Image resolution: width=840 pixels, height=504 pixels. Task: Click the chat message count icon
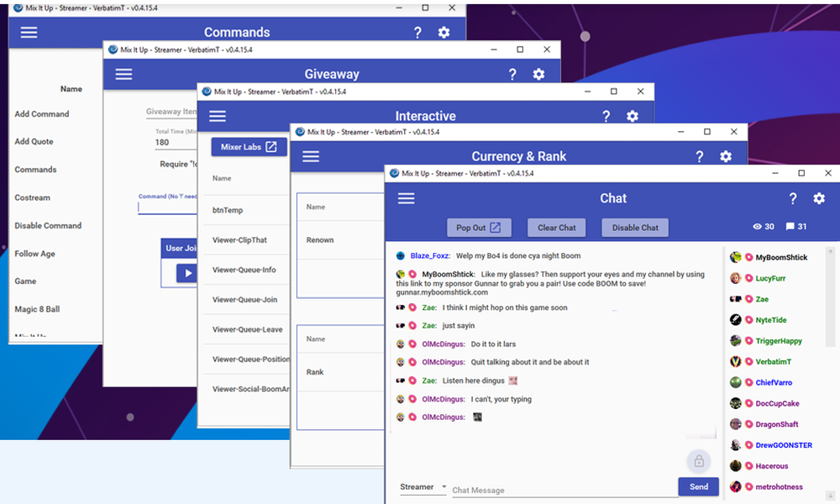[x=790, y=227]
